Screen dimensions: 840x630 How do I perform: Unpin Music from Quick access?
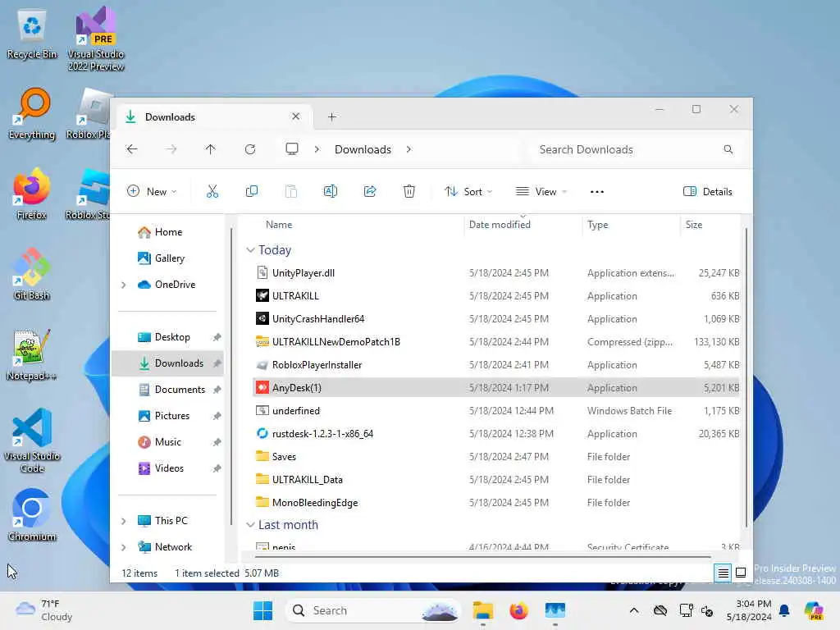click(x=217, y=442)
